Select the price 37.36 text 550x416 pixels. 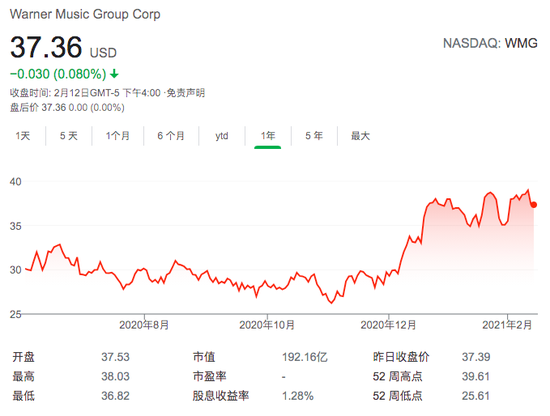pyautogui.click(x=46, y=47)
